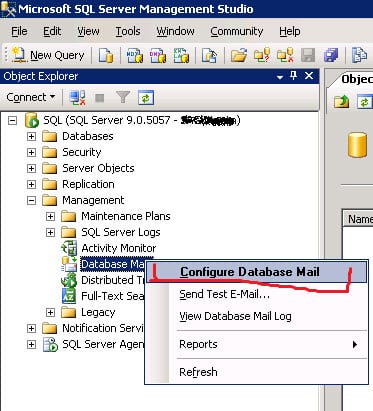Click the Activity Monitor icon

[x=69, y=248]
